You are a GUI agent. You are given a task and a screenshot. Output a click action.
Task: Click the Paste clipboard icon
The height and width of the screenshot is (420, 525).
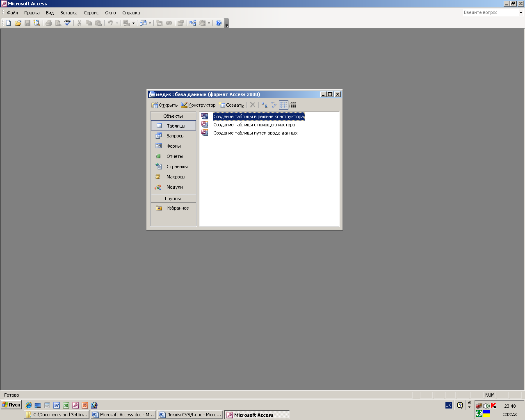[x=98, y=23]
